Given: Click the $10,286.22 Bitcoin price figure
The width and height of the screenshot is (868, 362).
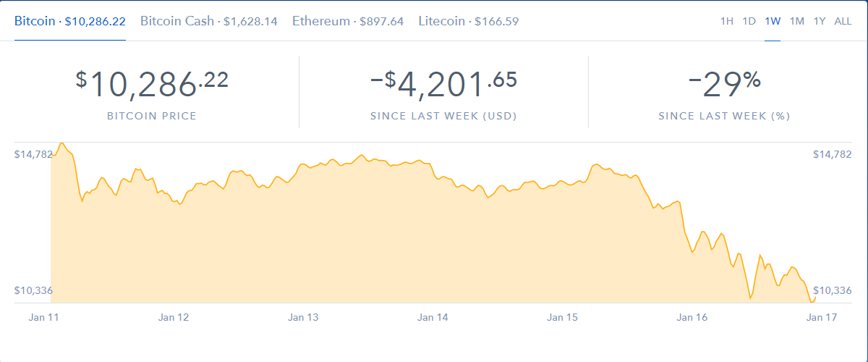Looking at the screenshot, I should coord(152,83).
